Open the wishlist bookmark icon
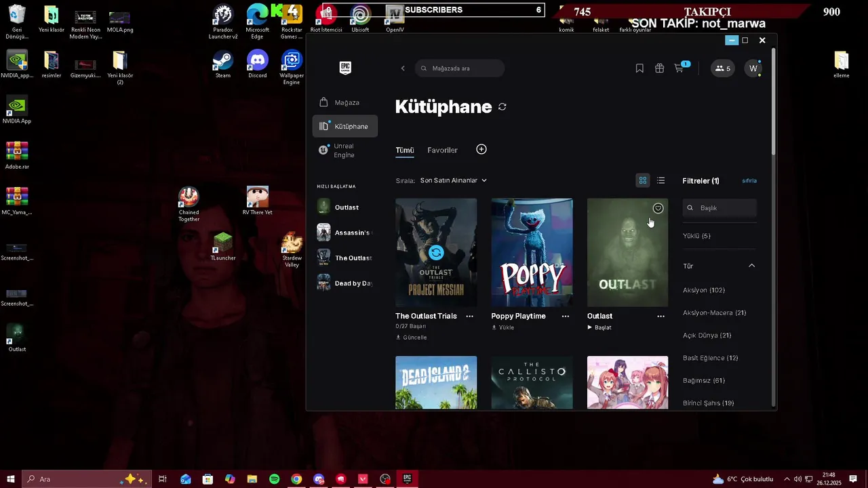 [639, 68]
